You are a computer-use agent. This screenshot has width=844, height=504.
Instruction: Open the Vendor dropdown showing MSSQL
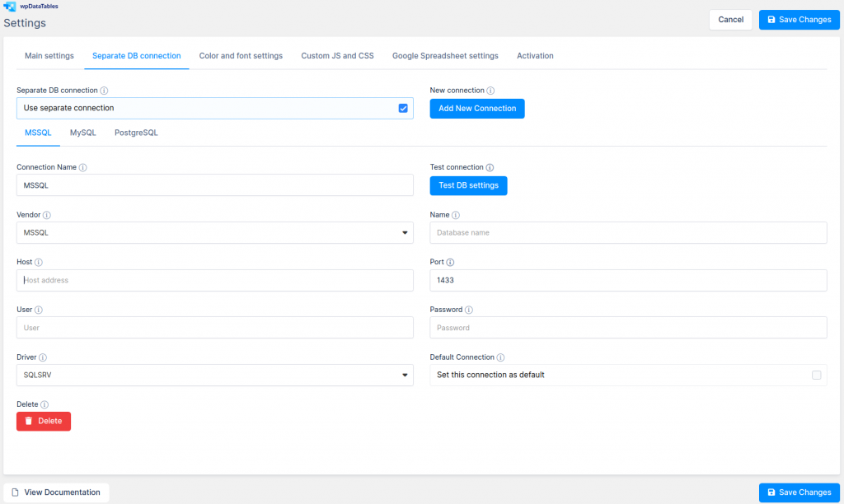[x=214, y=233]
